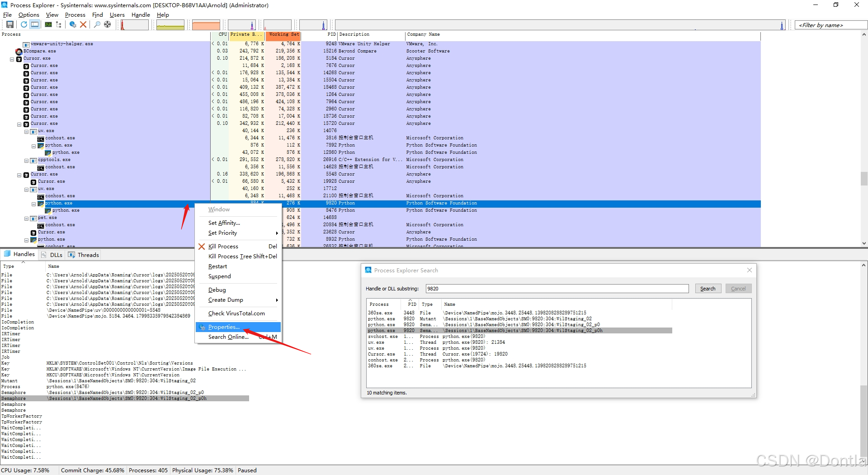Screen dimensions: 868x475
Task: Sort process list by Private Bytes column
Action: tap(246, 35)
